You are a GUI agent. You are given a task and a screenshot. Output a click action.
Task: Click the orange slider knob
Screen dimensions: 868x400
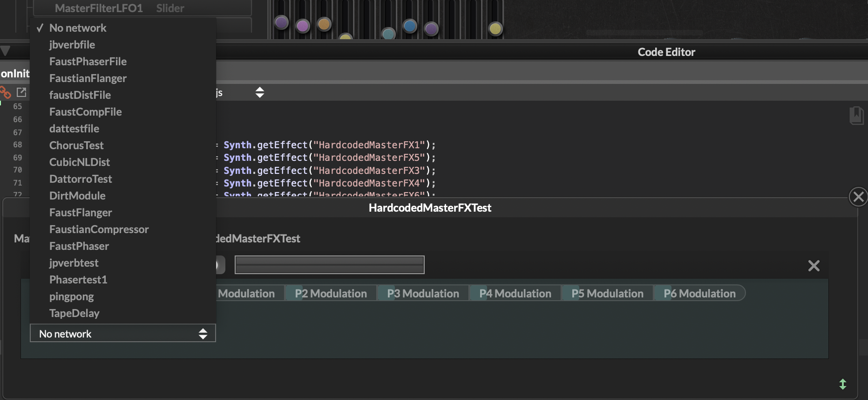324,24
